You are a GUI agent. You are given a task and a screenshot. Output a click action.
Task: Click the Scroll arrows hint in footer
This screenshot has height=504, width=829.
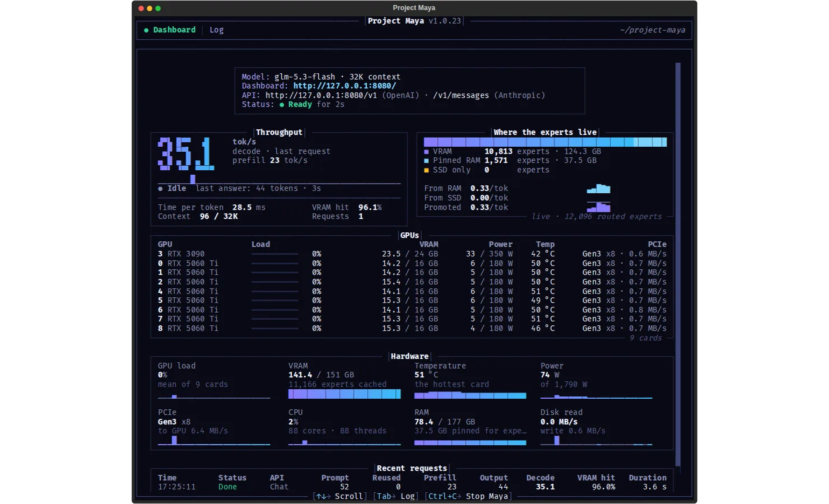coord(340,496)
